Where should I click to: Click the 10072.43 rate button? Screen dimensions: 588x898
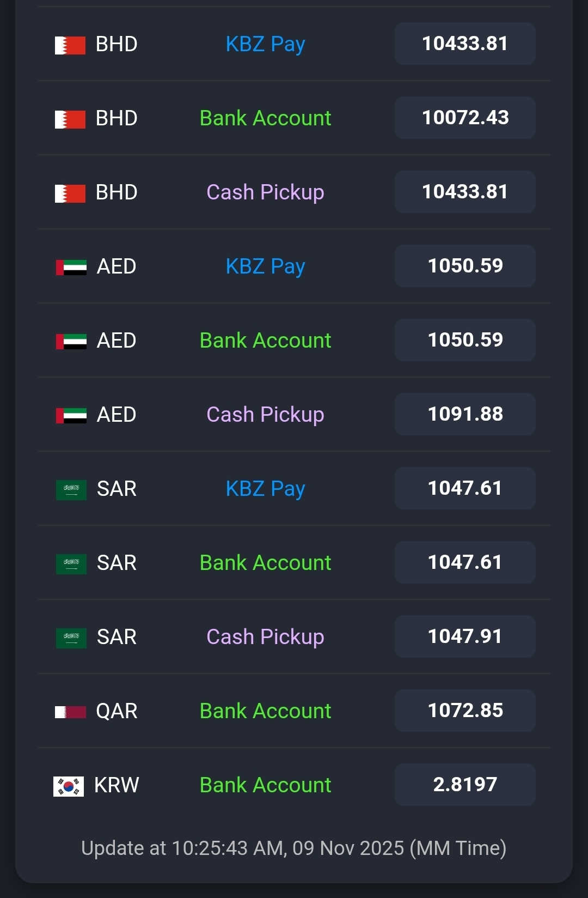click(465, 118)
